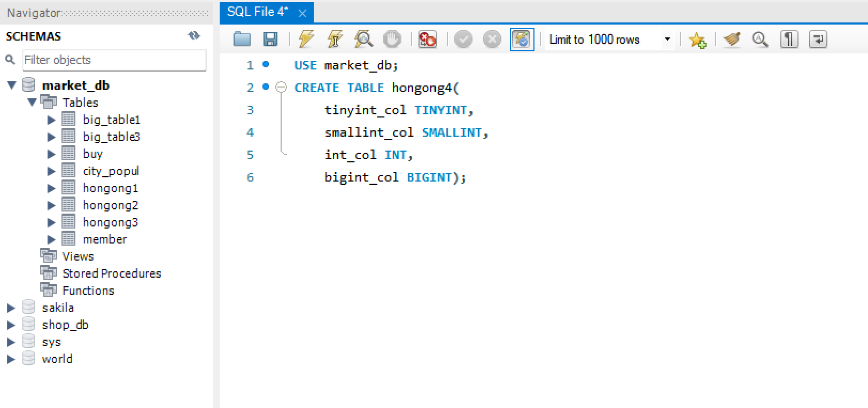Select the big_table1 table
Image resolution: width=868 pixels, height=408 pixels.
(x=111, y=120)
